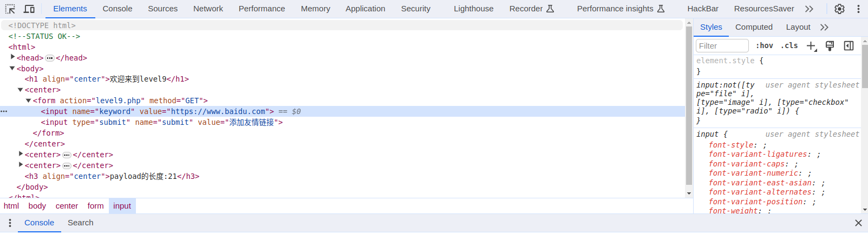Collapse the form level9.php node

tap(29, 101)
